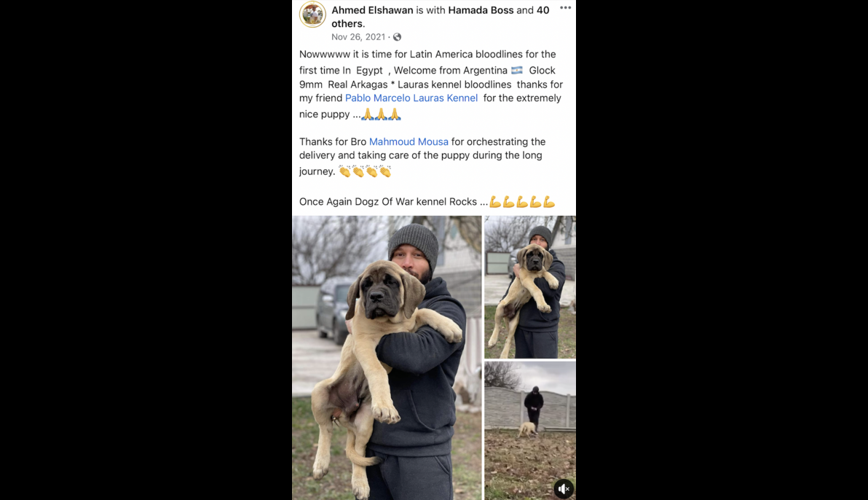Click the flexed biceps emojis

coord(522,202)
